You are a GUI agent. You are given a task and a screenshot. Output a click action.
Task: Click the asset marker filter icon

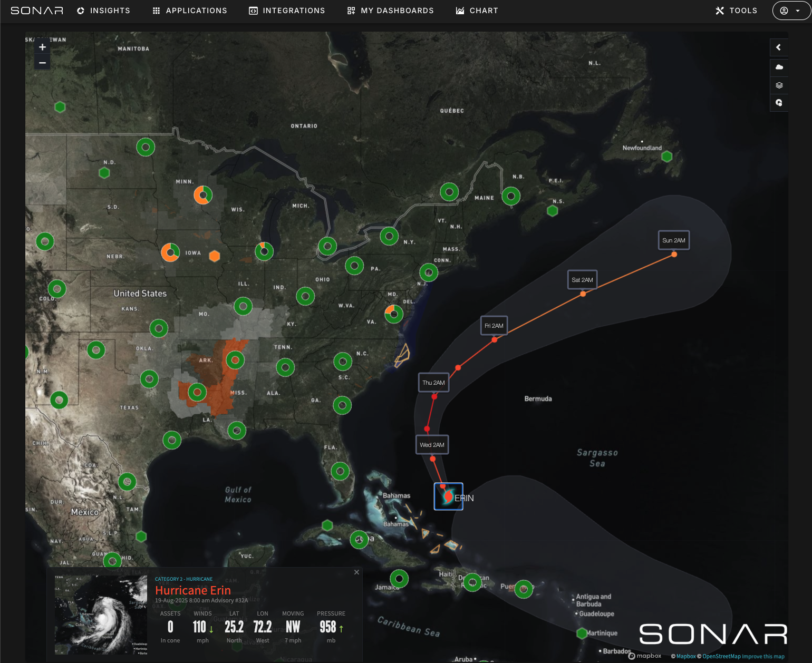tap(779, 103)
